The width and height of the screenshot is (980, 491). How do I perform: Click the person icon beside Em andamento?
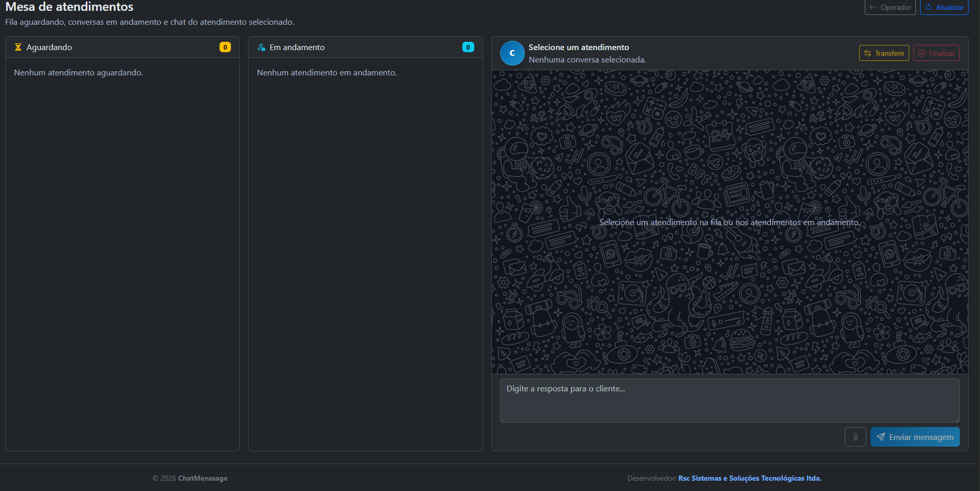[261, 47]
